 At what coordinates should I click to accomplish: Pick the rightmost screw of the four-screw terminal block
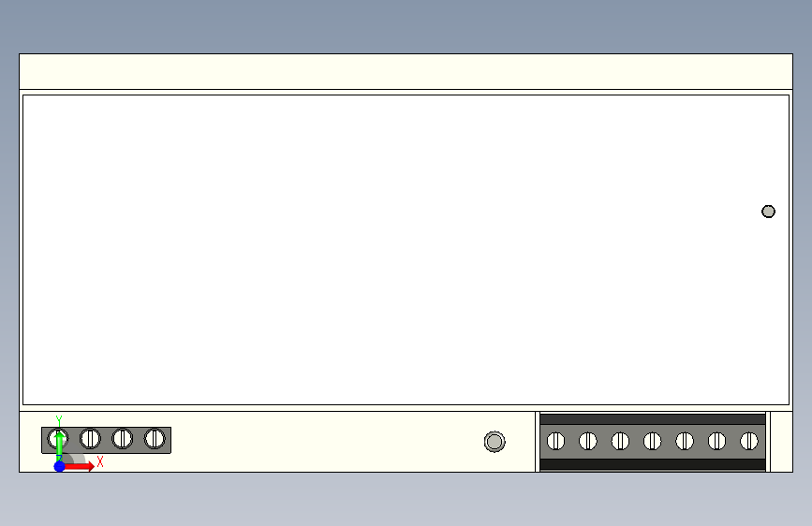click(155, 439)
